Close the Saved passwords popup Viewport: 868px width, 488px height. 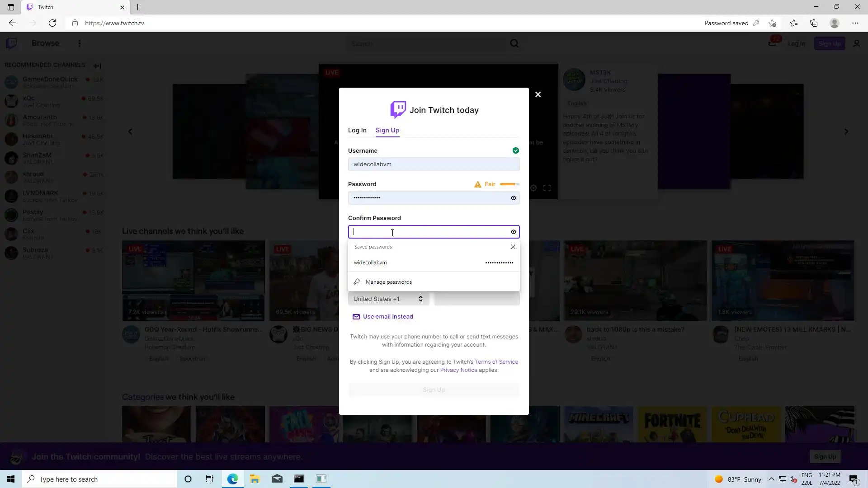(x=513, y=247)
